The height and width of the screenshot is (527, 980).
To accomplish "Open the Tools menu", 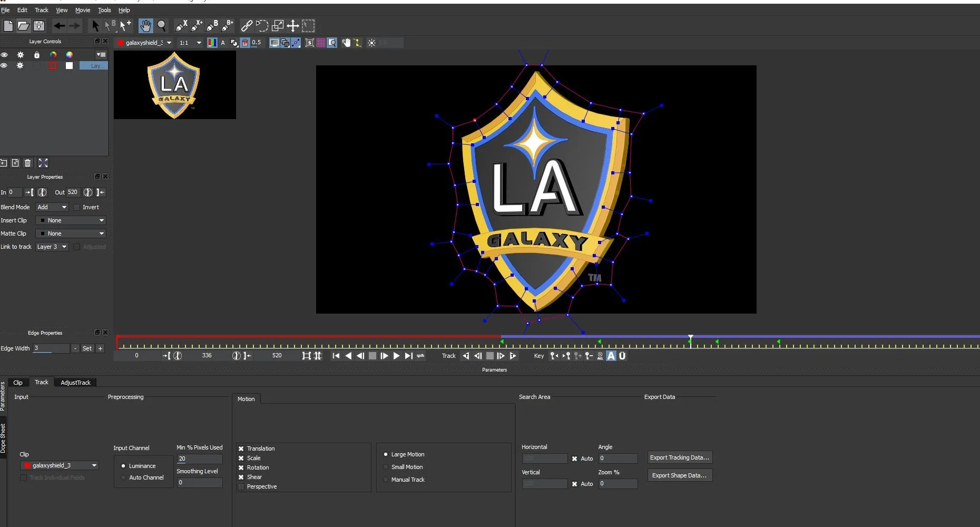I will (x=104, y=10).
